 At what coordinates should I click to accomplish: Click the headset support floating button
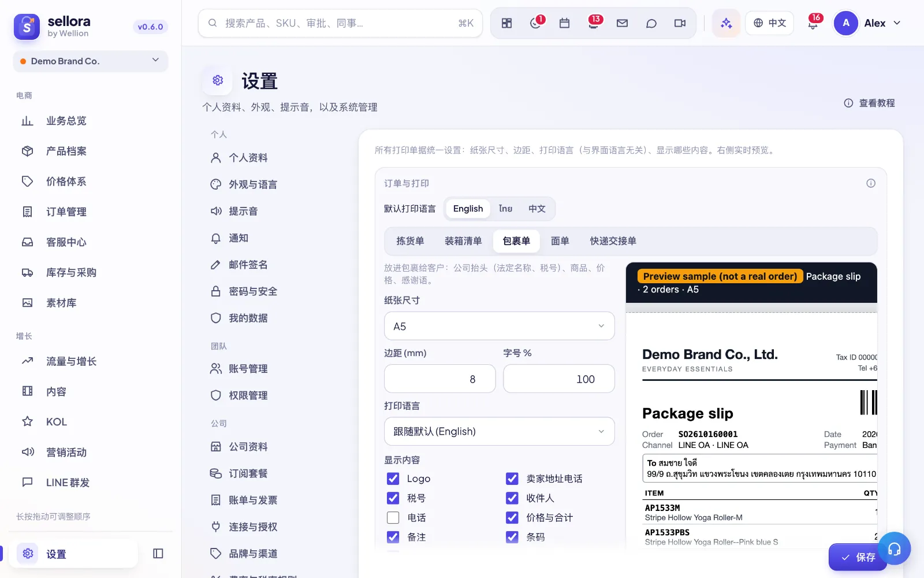[894, 549]
